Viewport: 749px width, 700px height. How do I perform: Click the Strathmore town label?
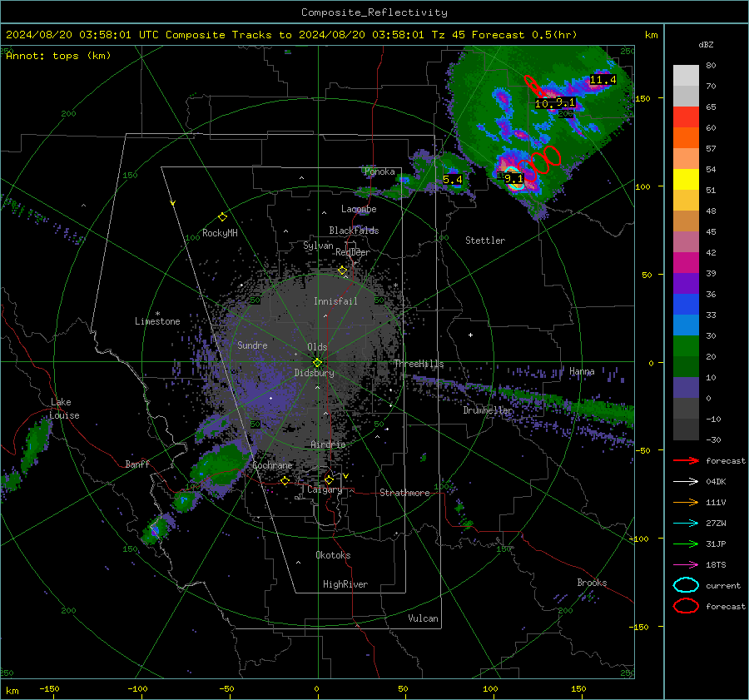point(404,493)
